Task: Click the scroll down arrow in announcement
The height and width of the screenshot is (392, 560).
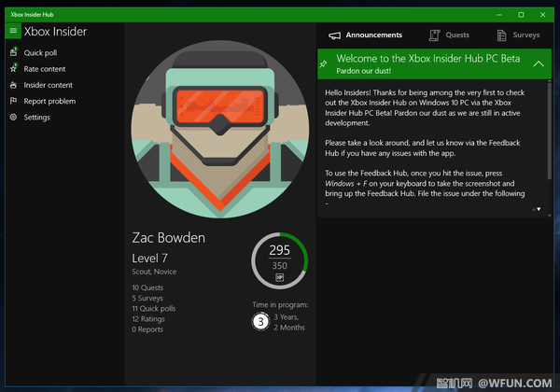Action: tap(539, 209)
